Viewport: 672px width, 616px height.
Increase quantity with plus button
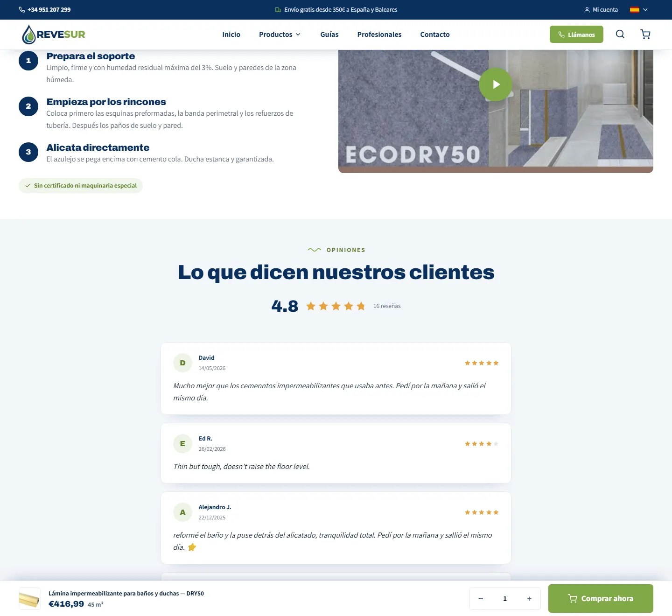[x=529, y=599]
